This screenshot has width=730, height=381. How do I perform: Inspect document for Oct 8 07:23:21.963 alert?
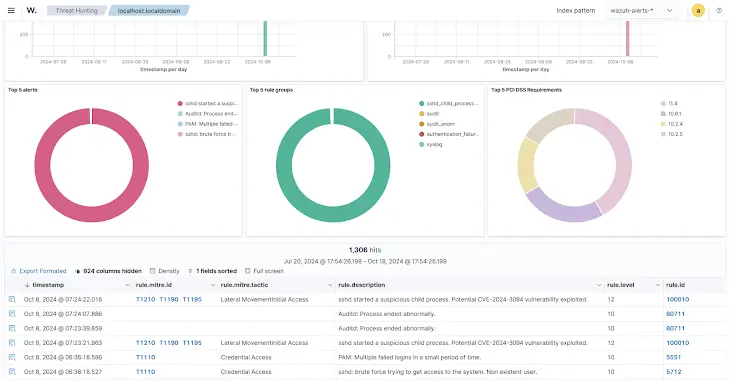[12, 343]
